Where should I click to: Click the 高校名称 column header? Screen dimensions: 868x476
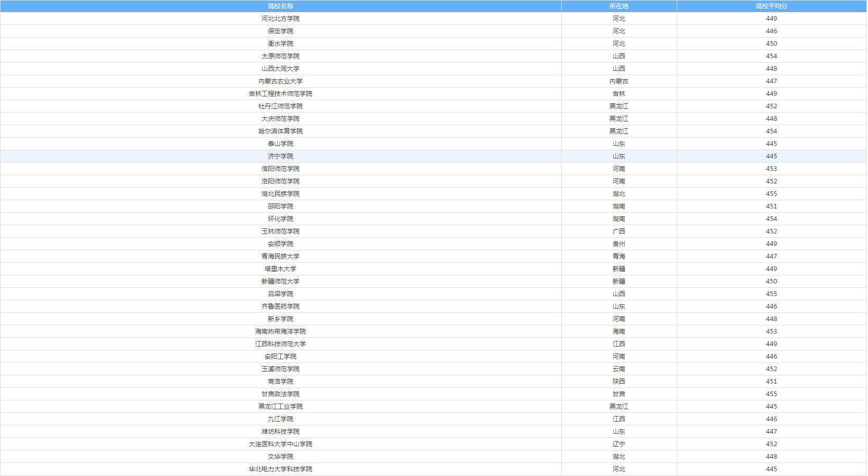point(280,6)
